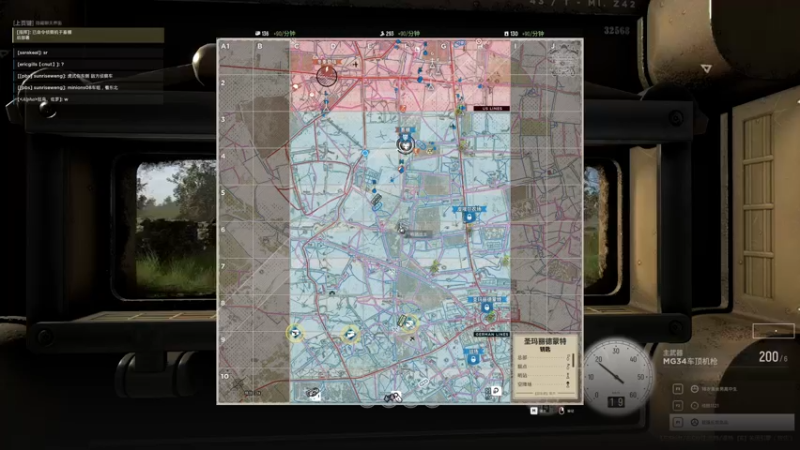Image resolution: width=800 pixels, height=450 pixels.
Task: Select the bottom-right headquarters icon in row 10
Action: click(x=495, y=391)
